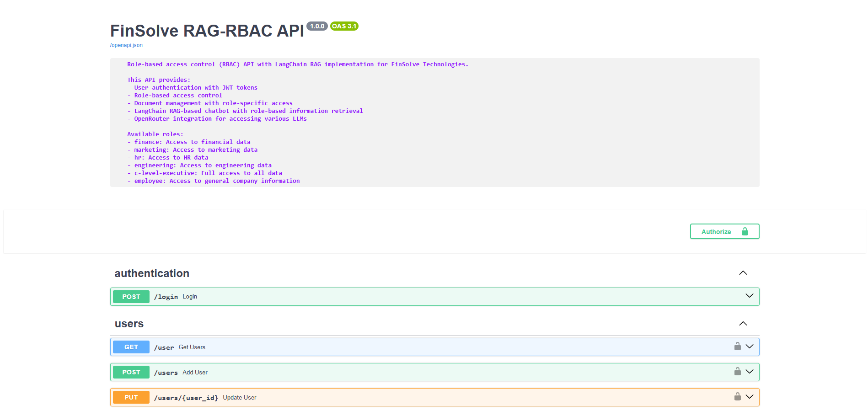Expand the POST /login operation
This screenshot has height=416, width=868.
(749, 296)
